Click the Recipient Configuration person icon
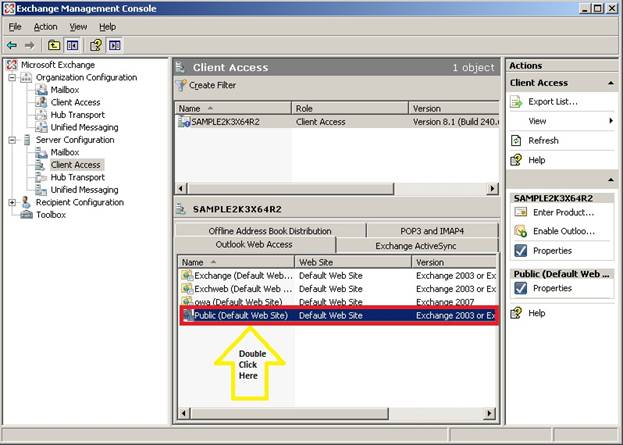623x445 pixels. click(x=26, y=202)
